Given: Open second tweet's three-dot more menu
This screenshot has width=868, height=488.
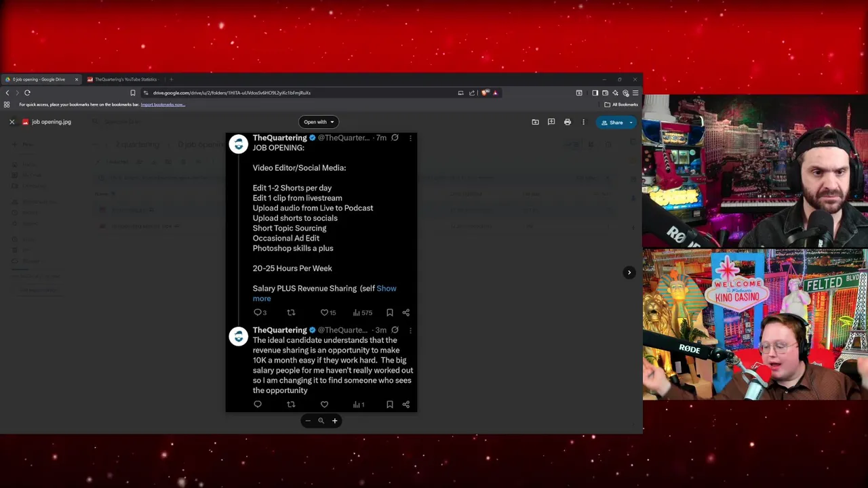Looking at the screenshot, I should click(x=410, y=330).
